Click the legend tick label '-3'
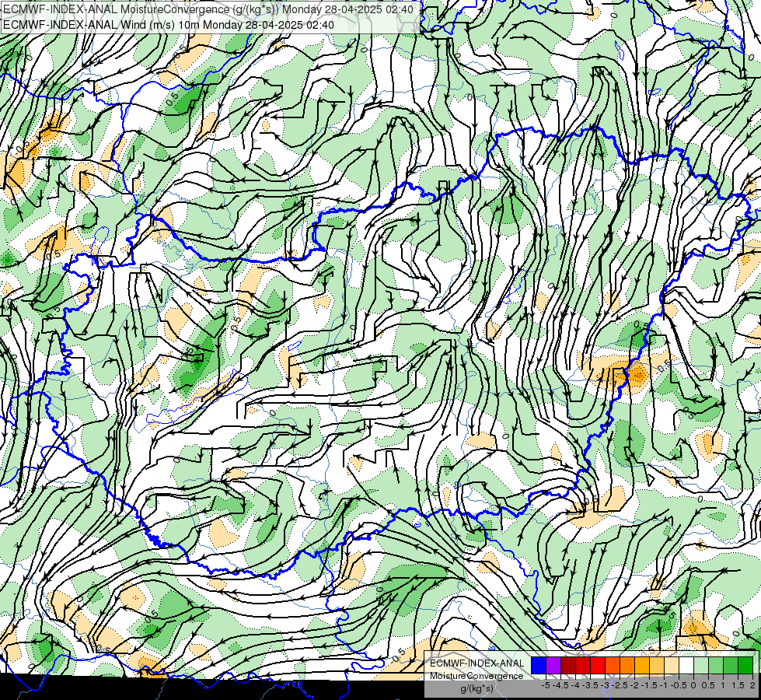Screen dimensions: 761x700 coord(605,685)
